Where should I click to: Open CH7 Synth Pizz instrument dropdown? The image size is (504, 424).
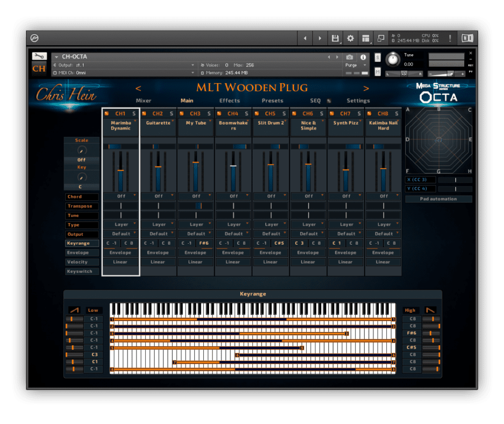coord(346,127)
